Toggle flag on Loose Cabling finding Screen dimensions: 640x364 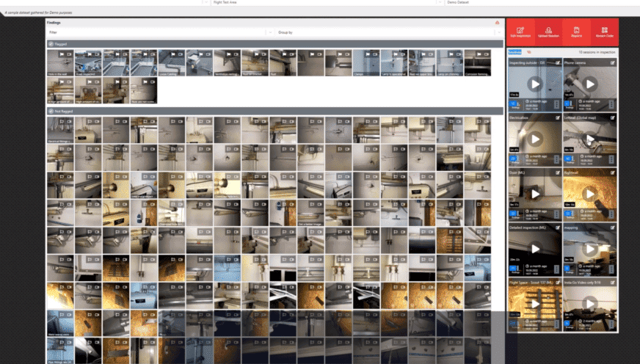173,54
